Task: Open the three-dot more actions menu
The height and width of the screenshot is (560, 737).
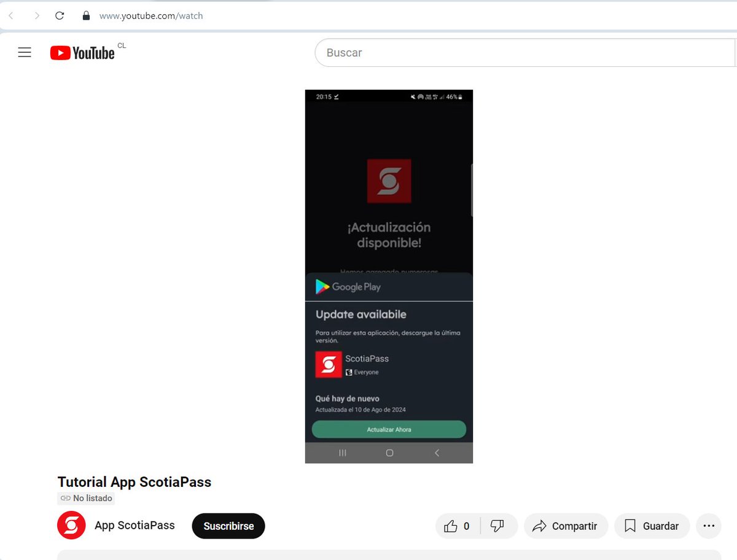Action: tap(709, 526)
